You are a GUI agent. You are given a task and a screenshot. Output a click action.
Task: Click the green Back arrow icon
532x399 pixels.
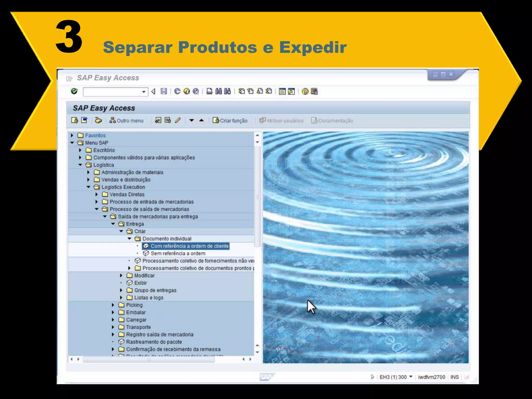[x=177, y=91]
